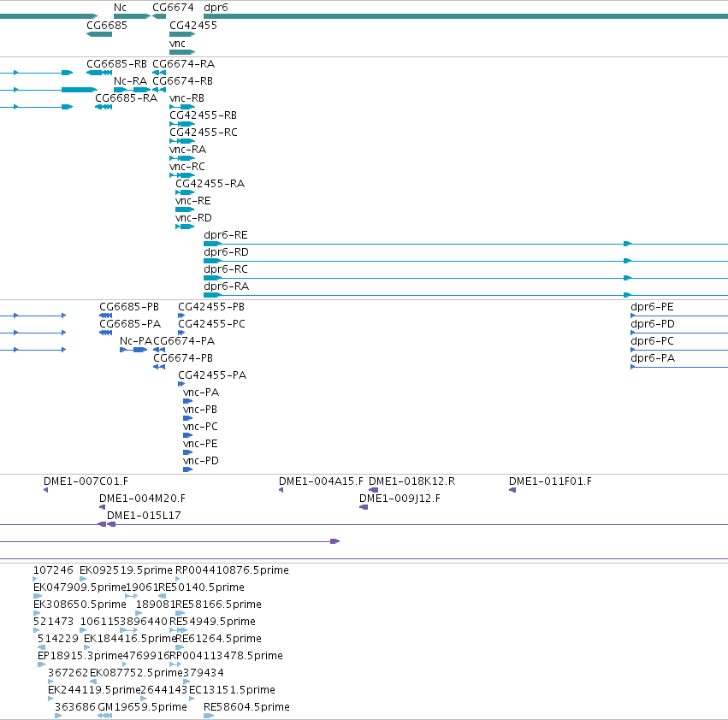Open protein label dpr6-PC

tap(652, 341)
